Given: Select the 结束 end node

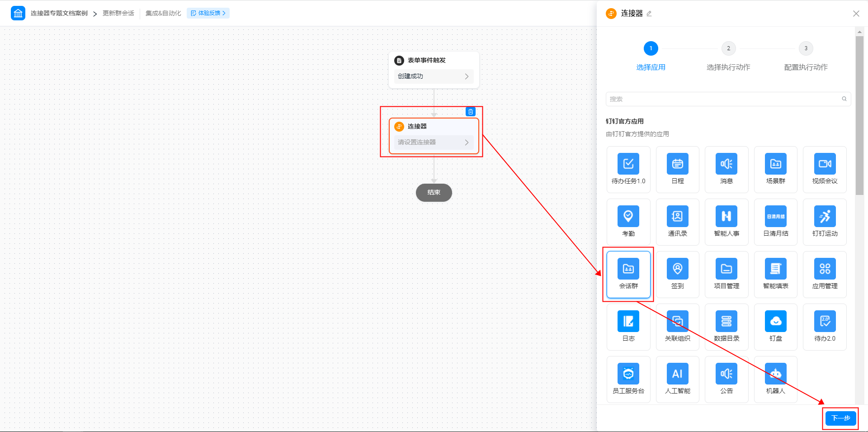Looking at the screenshot, I should pos(434,193).
